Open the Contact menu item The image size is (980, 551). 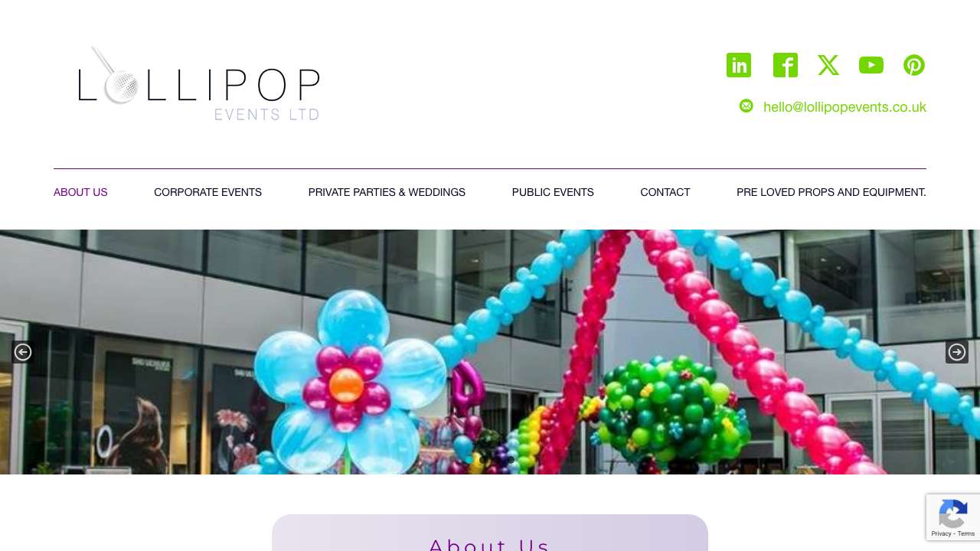[x=665, y=192]
